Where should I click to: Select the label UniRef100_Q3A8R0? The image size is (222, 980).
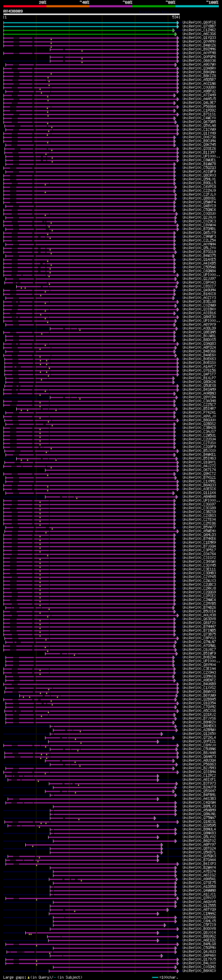(x=199, y=68)
